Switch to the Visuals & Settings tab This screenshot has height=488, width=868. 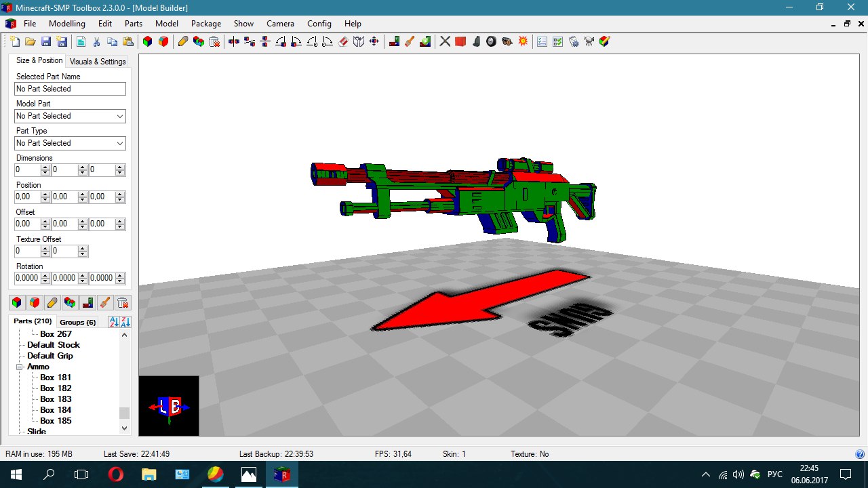point(98,61)
